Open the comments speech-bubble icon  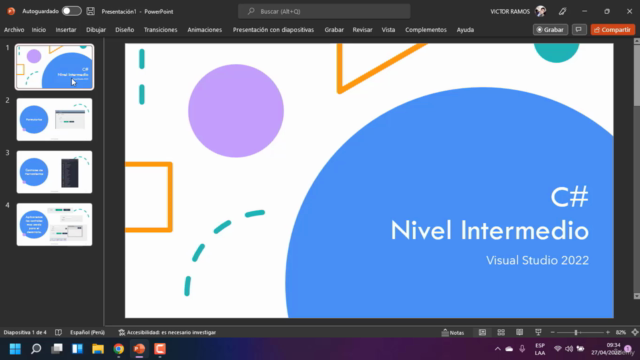[579, 30]
